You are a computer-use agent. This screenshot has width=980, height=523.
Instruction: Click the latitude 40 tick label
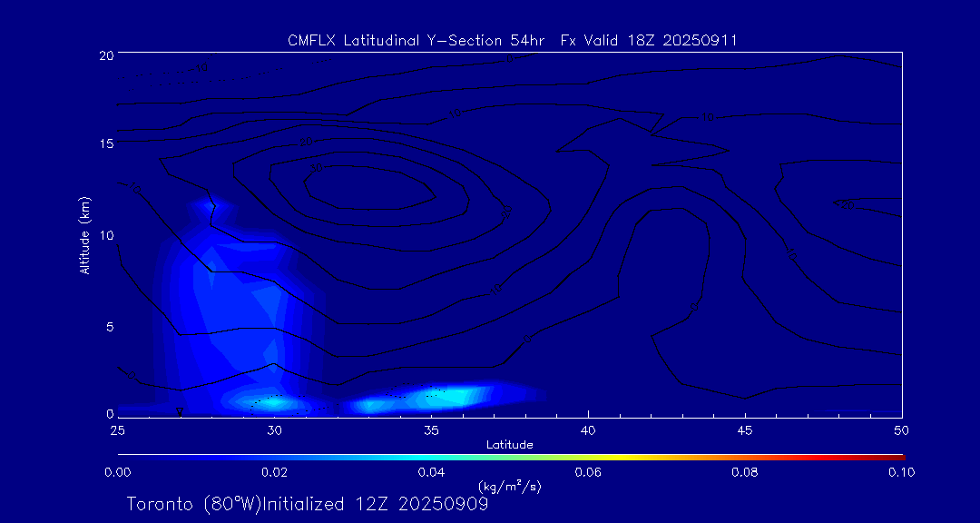[x=587, y=429]
